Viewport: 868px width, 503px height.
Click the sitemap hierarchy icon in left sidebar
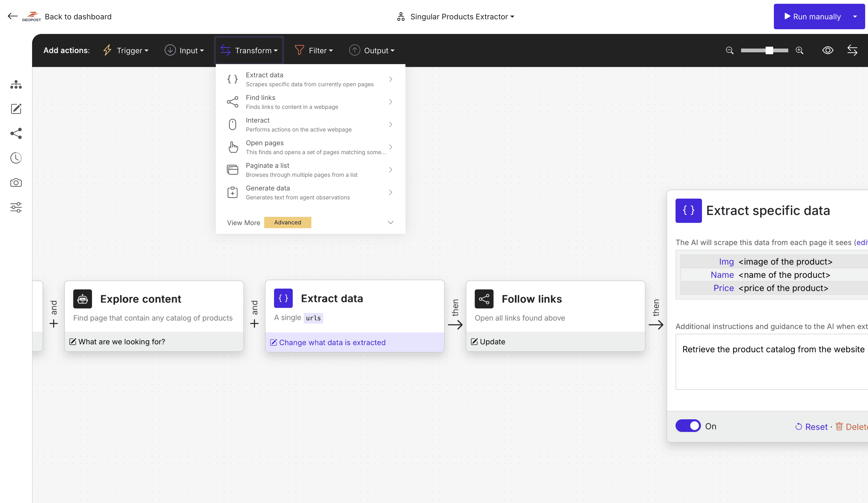coord(16,84)
